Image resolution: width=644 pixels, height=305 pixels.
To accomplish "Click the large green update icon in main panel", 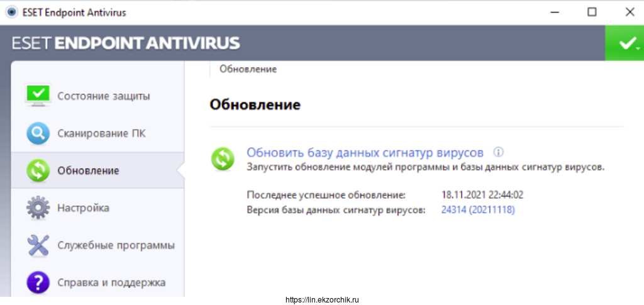I will point(223,159).
